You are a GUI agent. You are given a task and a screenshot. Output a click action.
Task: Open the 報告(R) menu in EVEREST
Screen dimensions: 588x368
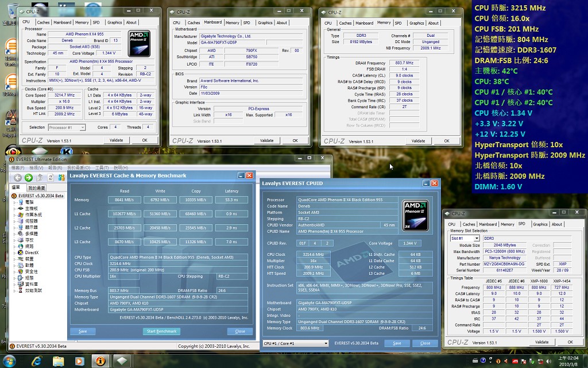55,167
